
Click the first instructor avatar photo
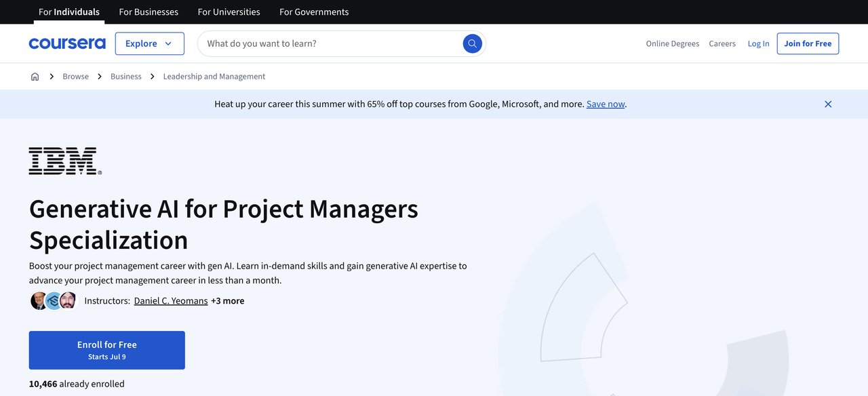click(x=39, y=300)
